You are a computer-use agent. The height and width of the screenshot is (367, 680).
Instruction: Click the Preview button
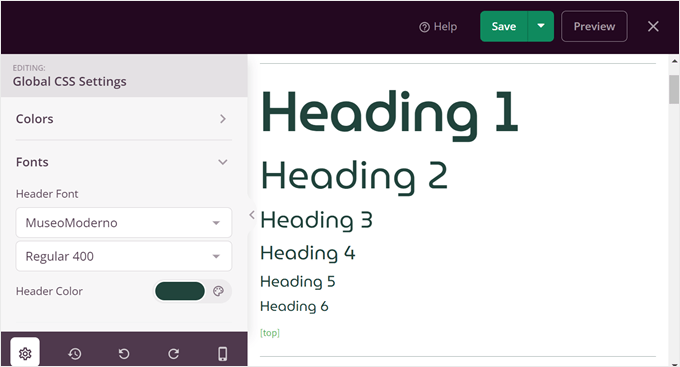(x=594, y=26)
